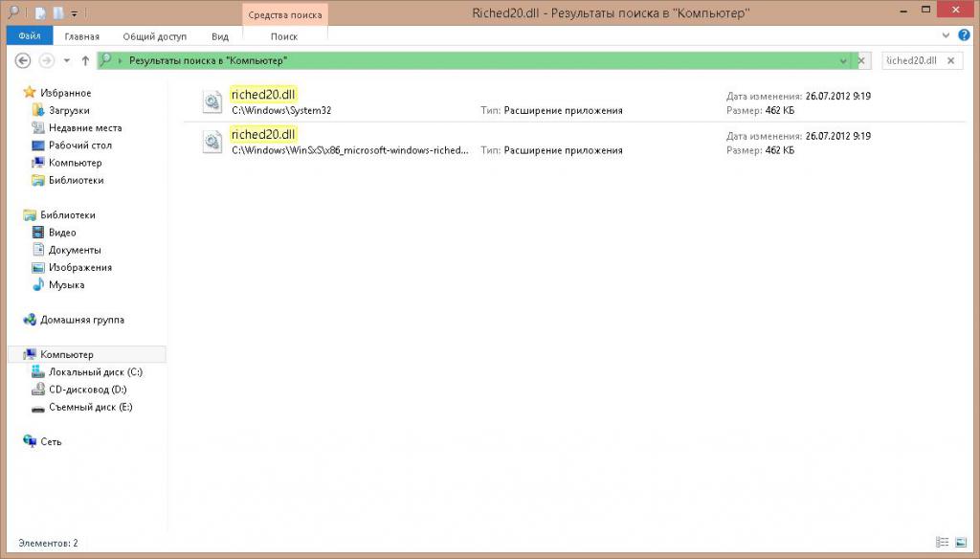Clear the riched20.dll search box text
Screen dimensions: 980x559
(x=950, y=60)
